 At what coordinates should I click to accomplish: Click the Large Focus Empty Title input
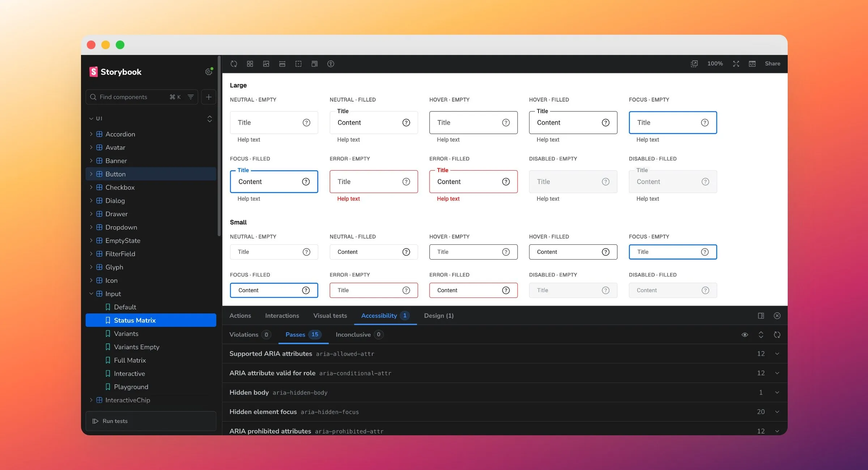pyautogui.click(x=673, y=123)
